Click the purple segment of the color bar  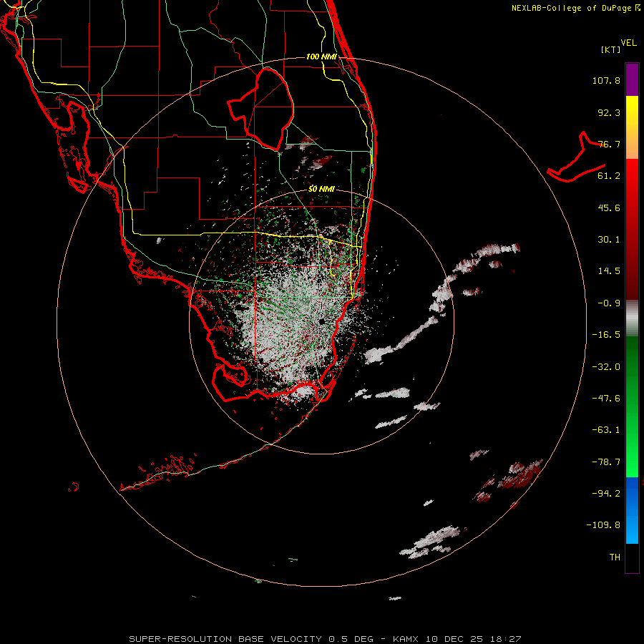pos(632,79)
